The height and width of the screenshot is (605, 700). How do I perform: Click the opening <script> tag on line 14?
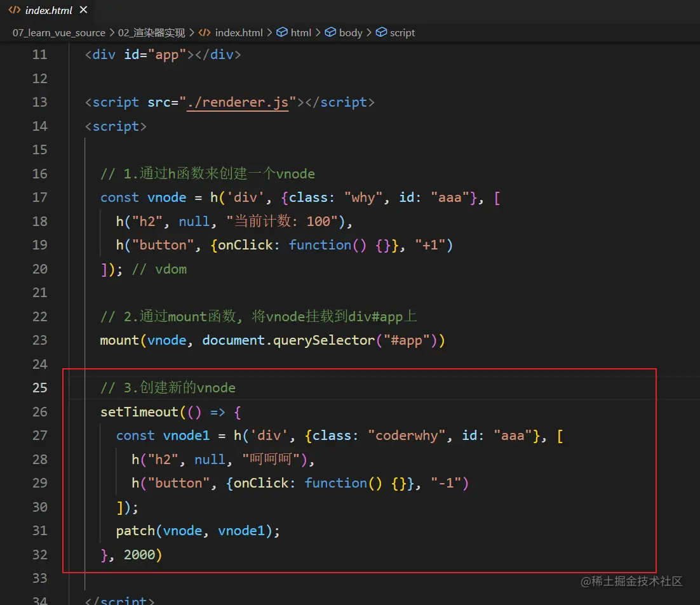pos(116,127)
